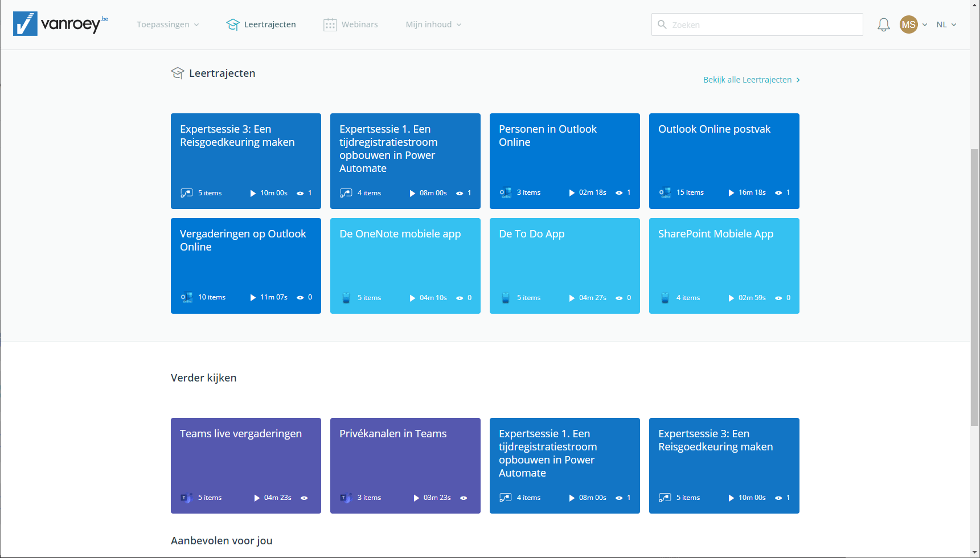Click the eye views icon on the De OneNote mobiele app card

coord(460,298)
